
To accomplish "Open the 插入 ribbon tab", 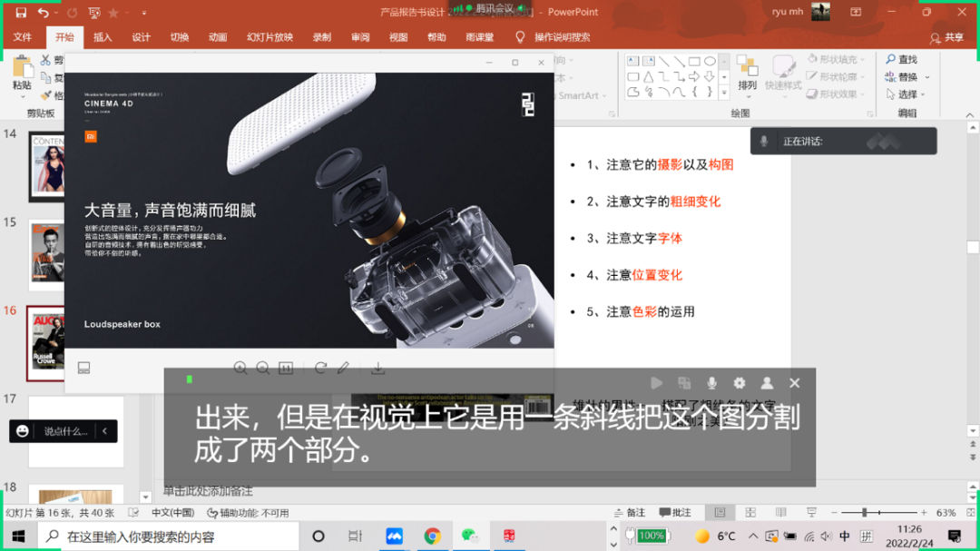I will (x=103, y=37).
